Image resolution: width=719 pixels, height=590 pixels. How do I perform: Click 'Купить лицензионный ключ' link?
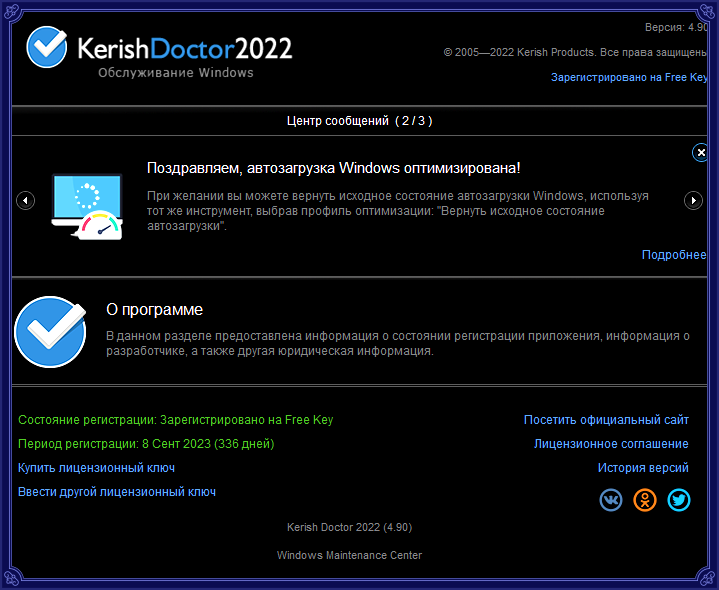point(96,468)
